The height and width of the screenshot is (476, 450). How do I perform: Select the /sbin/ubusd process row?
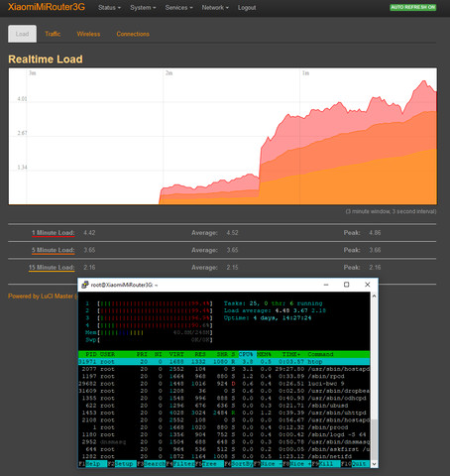coord(224,406)
